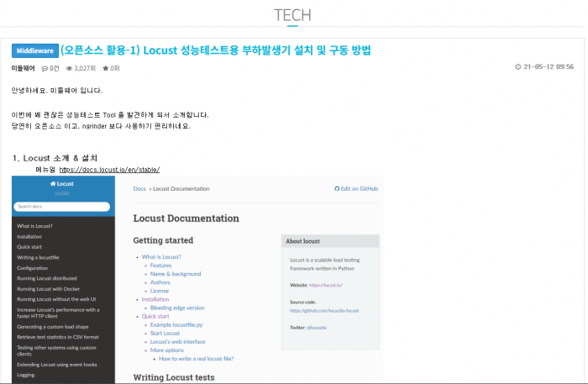Open the github.com/locustio/locust source link
This screenshot has width=588, height=384.
click(324, 311)
